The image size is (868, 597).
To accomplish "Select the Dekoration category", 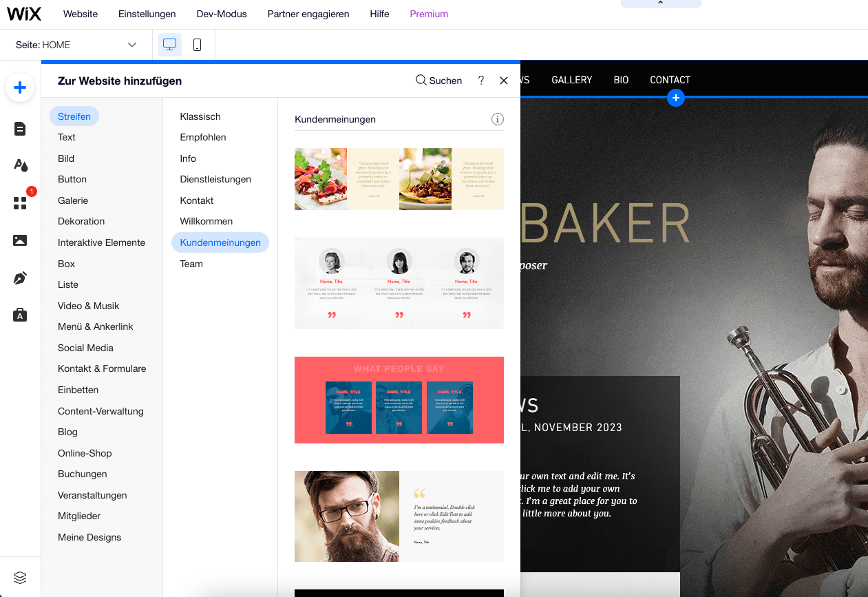I will 81,221.
